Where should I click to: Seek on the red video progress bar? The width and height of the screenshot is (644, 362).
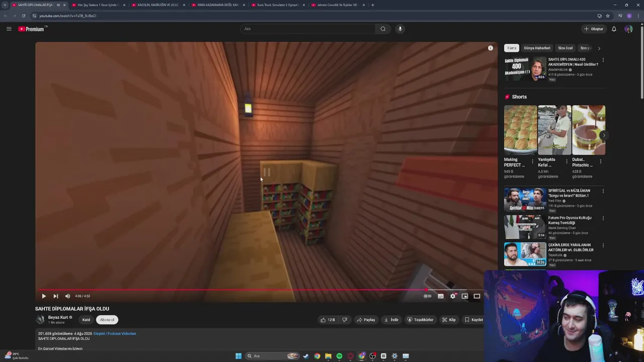pos(259,290)
